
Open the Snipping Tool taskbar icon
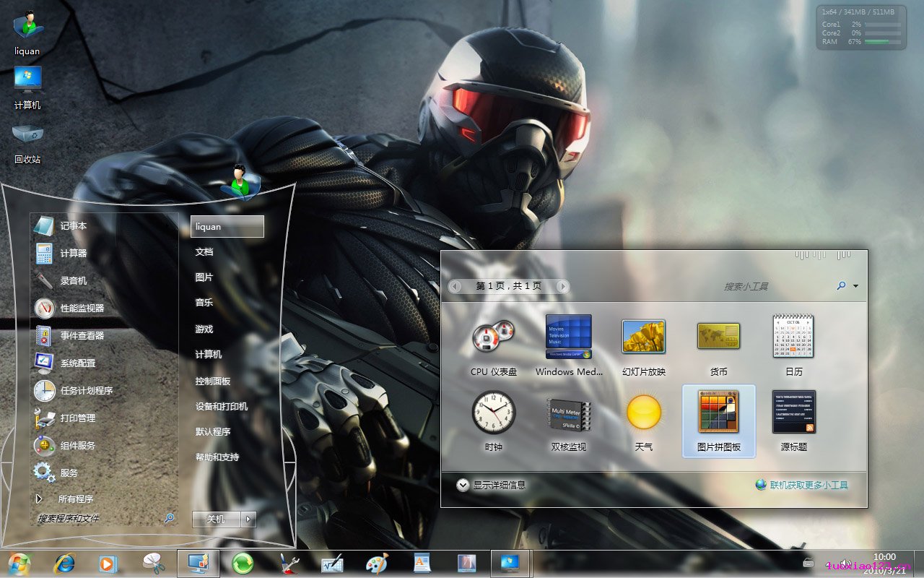[154, 564]
